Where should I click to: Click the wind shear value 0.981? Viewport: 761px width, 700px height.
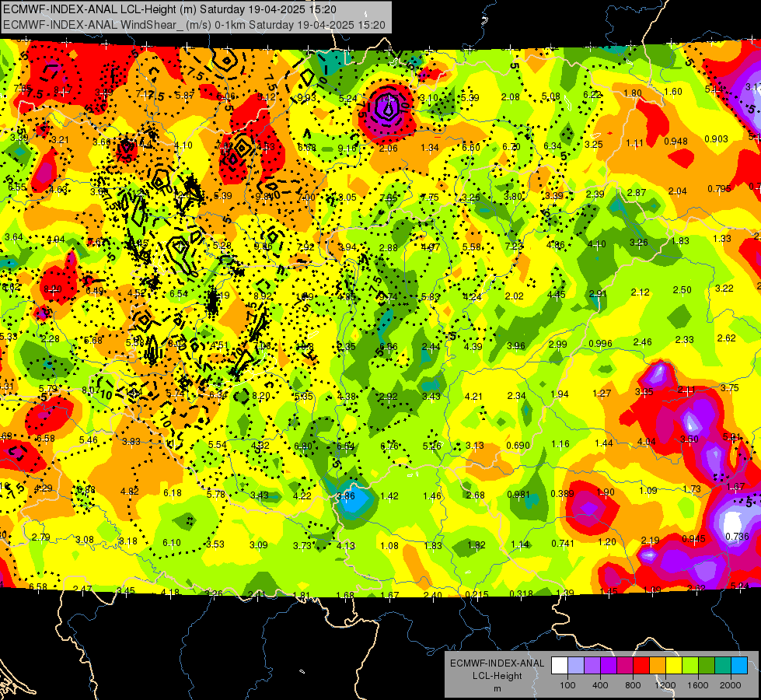[518, 495]
